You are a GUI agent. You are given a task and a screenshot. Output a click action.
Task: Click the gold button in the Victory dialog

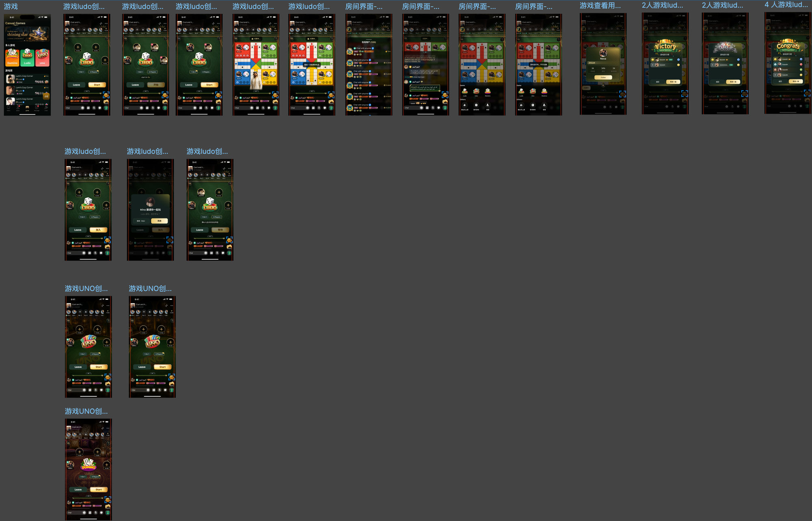pyautogui.click(x=673, y=82)
